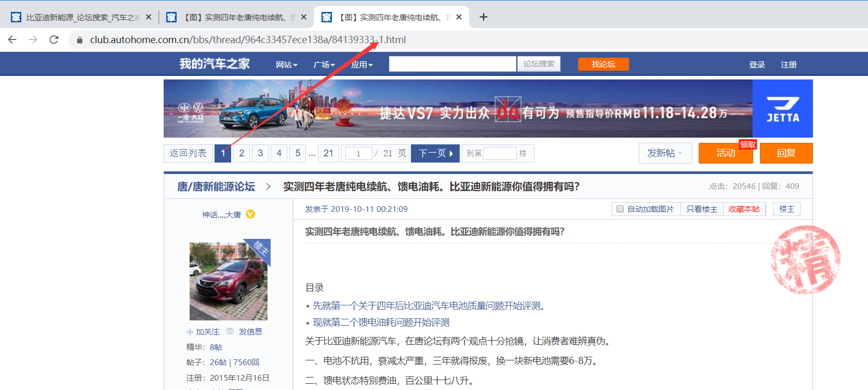Open the 唐/唐新能源论坛 breadcrumb link
The image size is (868, 390).
tap(216, 186)
